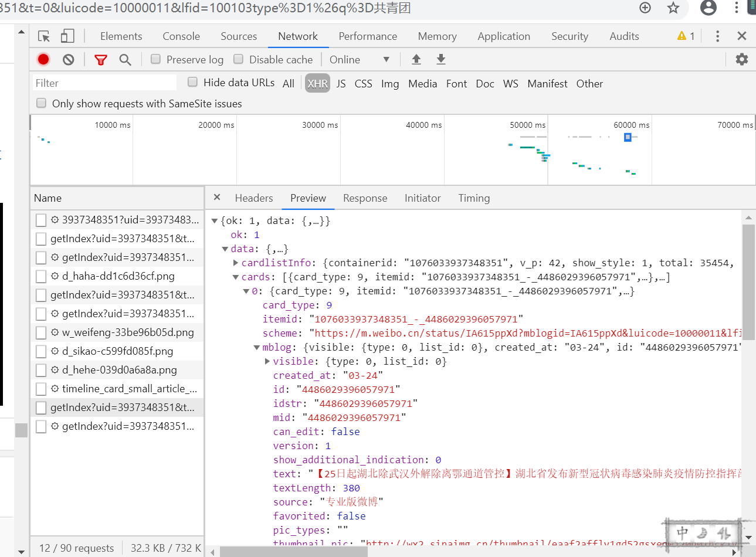
Task: Tick checkbox beside d_sikao-c599fd085f.png request
Action: 41,351
